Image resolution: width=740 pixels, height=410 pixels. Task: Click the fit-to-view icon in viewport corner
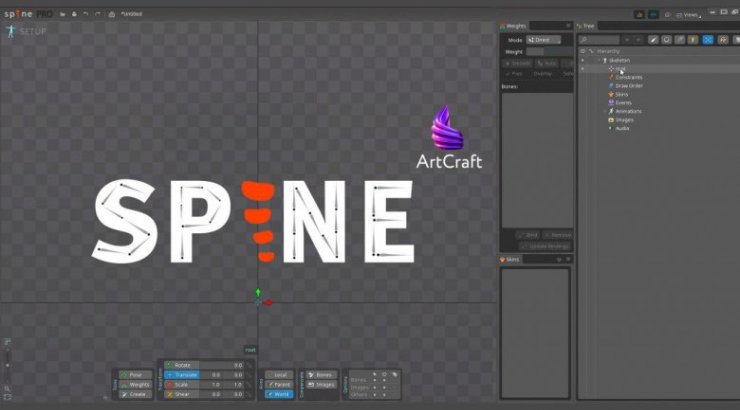[x=8, y=397]
